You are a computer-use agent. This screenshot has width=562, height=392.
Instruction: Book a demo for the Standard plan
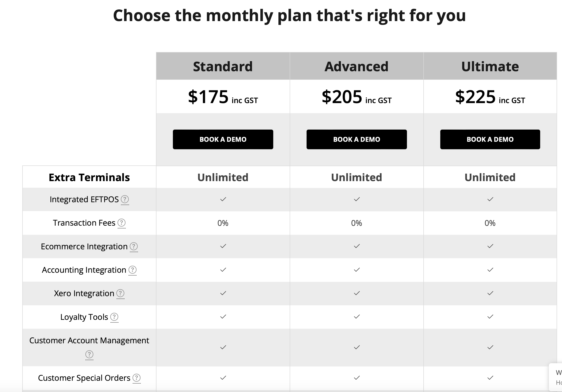pos(223,139)
